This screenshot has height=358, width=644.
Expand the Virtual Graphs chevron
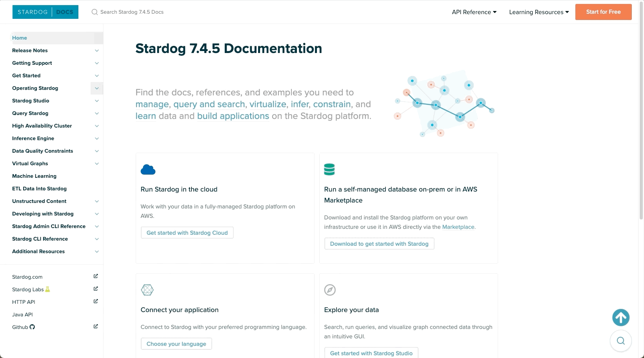pyautogui.click(x=97, y=164)
